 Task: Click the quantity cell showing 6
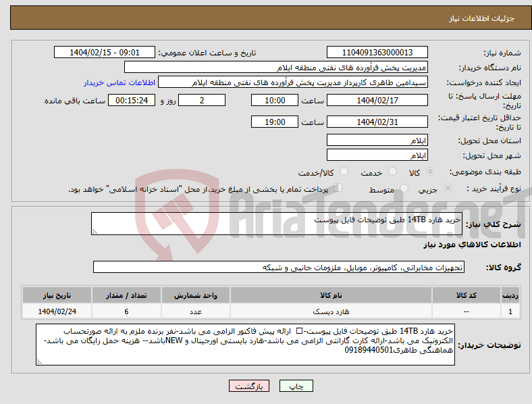pos(126,311)
